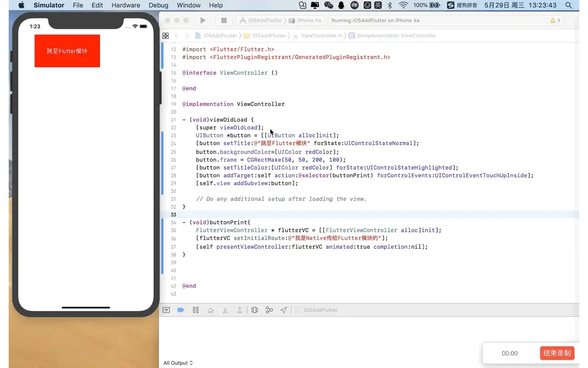
Task: Click the GeneratedPluginRegistrant.h import line
Action: coord(286,57)
